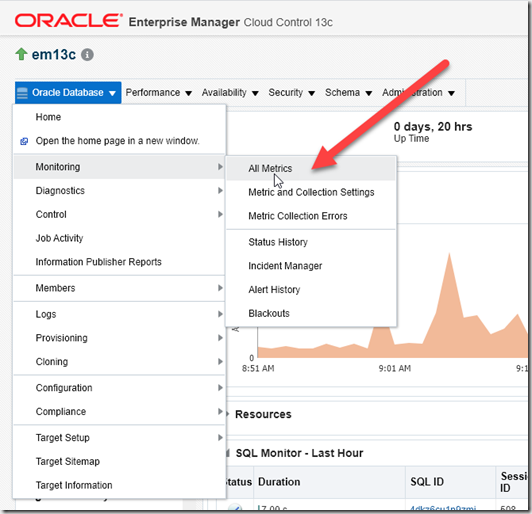Choose Open the home page in a new window
532x514 pixels.
(x=119, y=141)
